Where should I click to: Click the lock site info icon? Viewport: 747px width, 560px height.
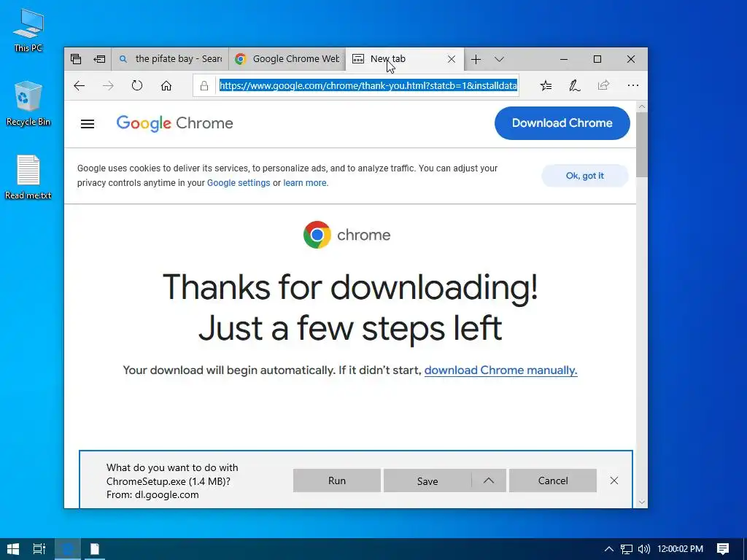[204, 86]
